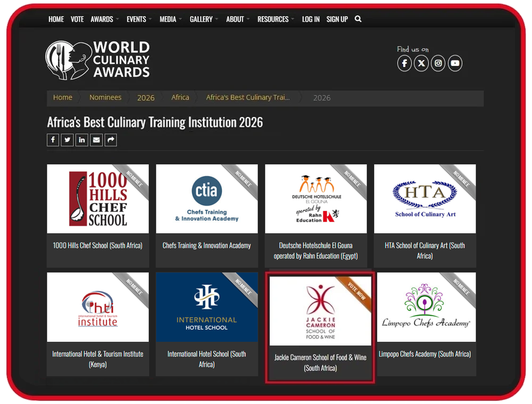Click the Africa breadcrumb link
Screen dimensions: 532x404
coord(180,98)
